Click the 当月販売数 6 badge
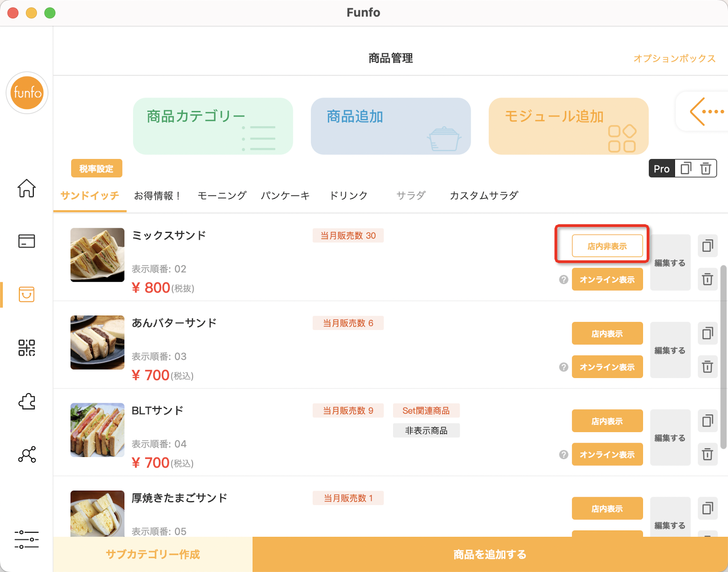Screen dimensions: 728x572 point(348,323)
